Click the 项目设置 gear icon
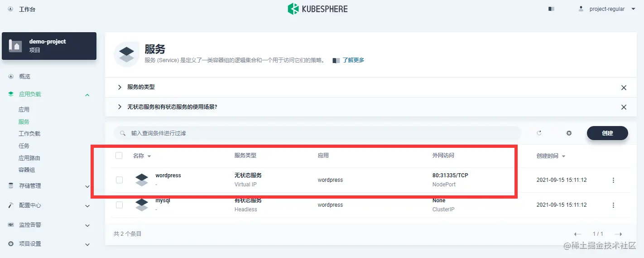This screenshot has height=258, width=644. coord(11,243)
